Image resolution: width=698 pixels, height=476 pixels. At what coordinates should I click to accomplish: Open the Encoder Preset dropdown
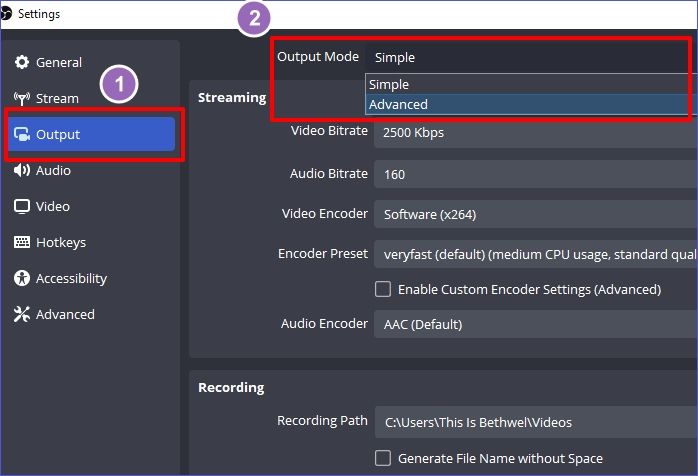536,254
